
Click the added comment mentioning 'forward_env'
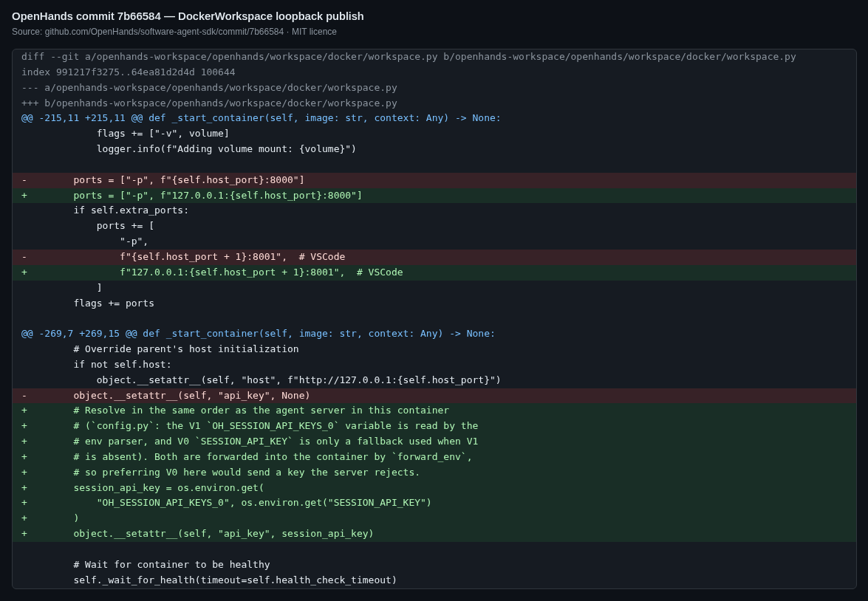[434, 457]
